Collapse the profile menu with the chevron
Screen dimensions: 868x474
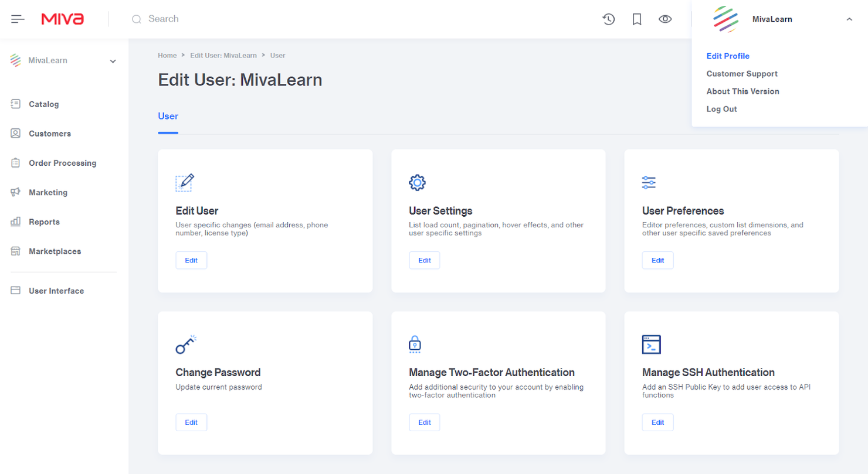849,19
